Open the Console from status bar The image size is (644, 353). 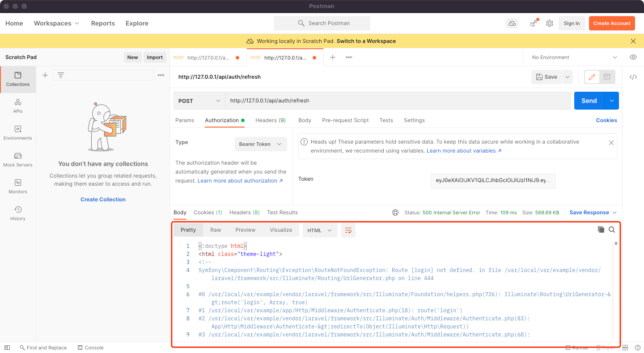90,348
